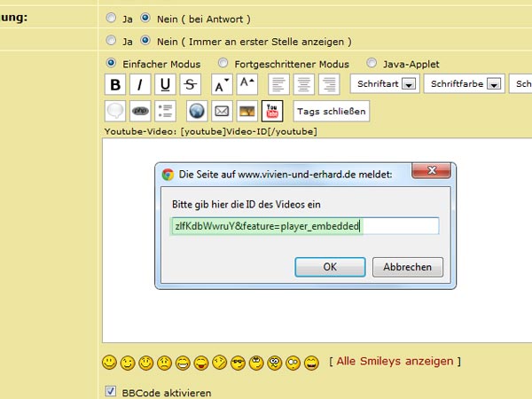The height and width of the screenshot is (399, 532).
Task: Click the video ID text field
Action: coord(305,226)
